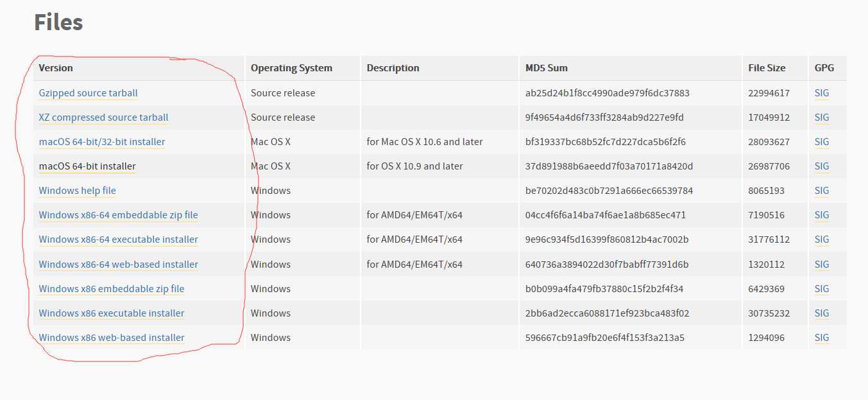Select the macOS 64-bit installer link

[x=87, y=166]
